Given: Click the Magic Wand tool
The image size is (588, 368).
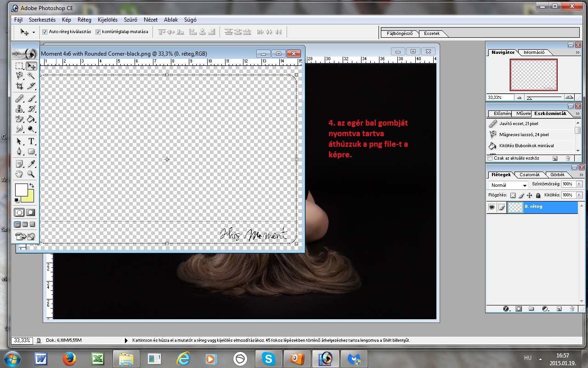Looking at the screenshot, I should point(31,75).
